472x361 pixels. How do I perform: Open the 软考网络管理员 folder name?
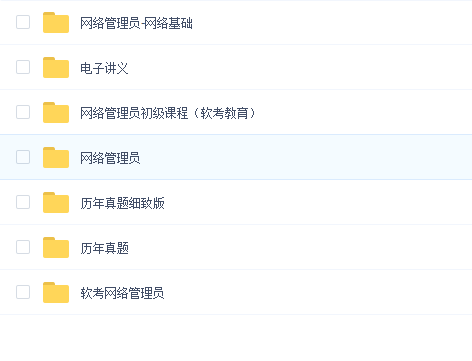coord(122,293)
